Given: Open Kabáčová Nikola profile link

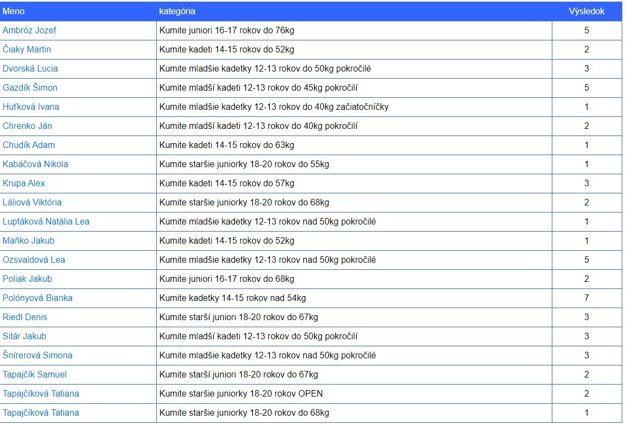Looking at the screenshot, I should [35, 164].
